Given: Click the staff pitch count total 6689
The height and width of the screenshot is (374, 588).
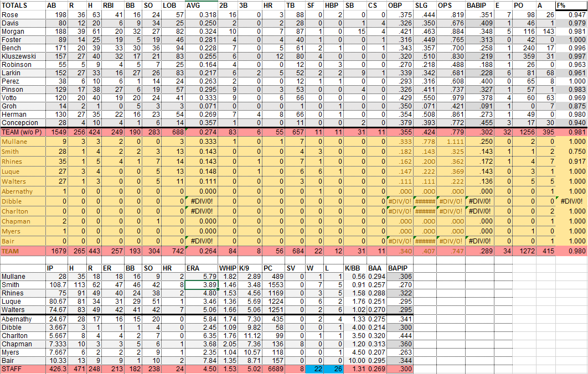Looking at the screenshot, I should (273, 369).
